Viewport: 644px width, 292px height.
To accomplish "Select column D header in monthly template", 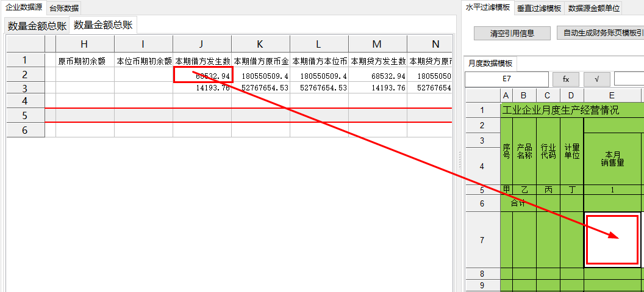I will 571,95.
